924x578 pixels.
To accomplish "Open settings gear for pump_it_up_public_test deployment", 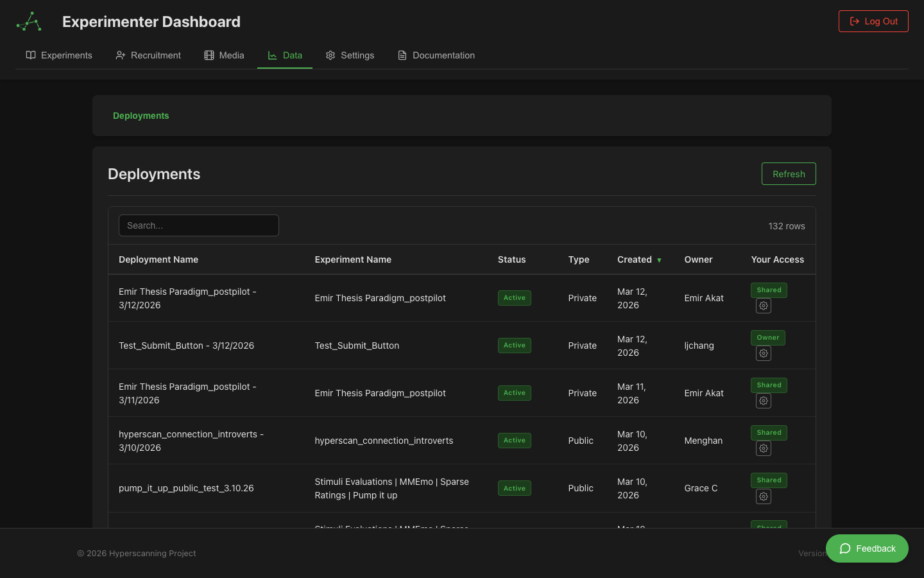I will 764,496.
